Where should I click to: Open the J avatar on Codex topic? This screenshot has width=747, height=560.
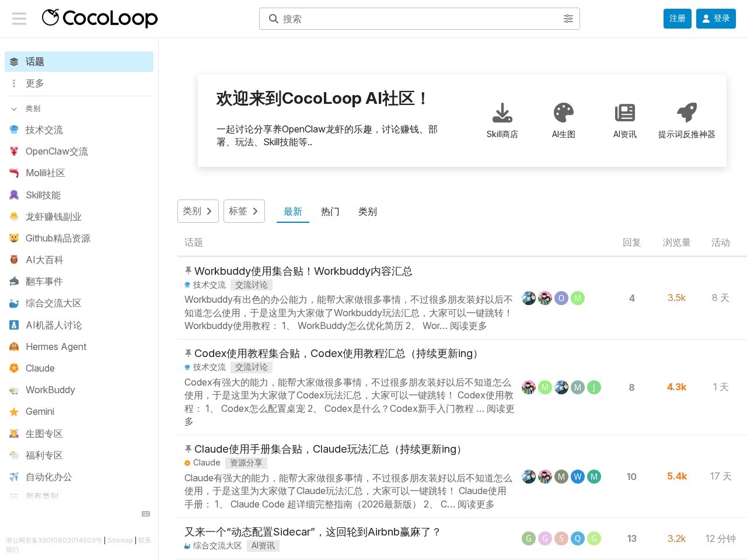pos(594,387)
